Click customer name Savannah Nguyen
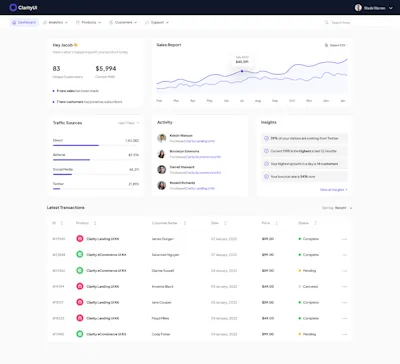 pyautogui.click(x=165, y=255)
